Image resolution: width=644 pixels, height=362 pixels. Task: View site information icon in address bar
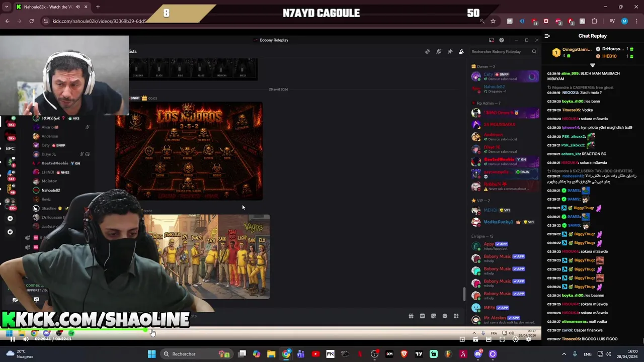[46, 21]
